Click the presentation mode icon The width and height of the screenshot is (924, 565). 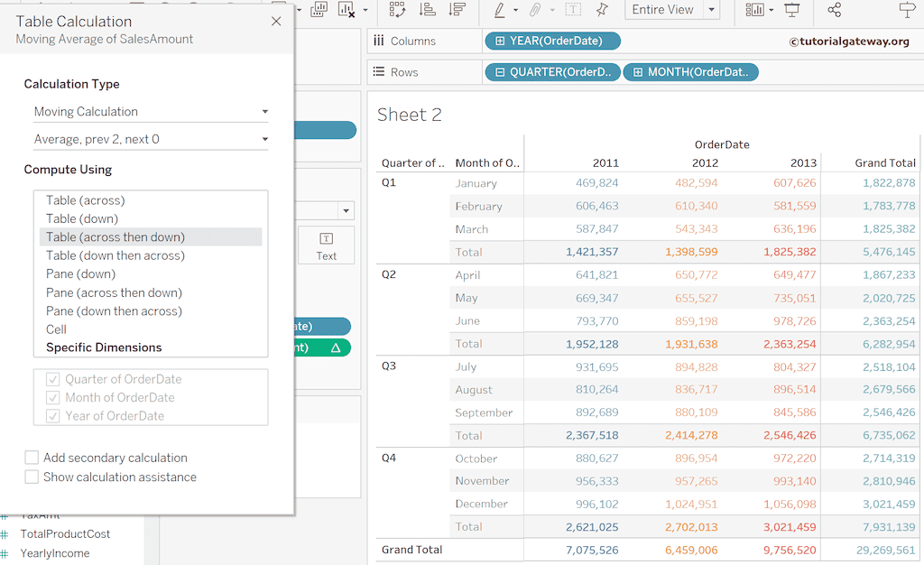(792, 9)
